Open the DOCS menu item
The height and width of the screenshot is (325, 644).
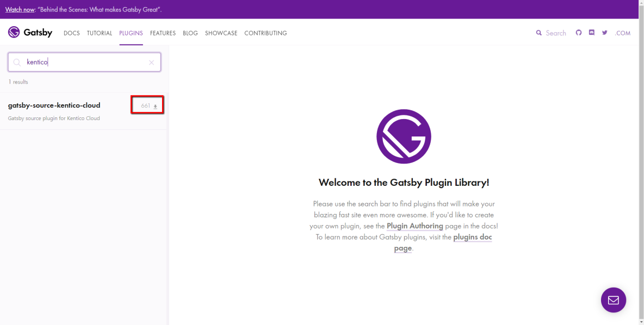point(72,33)
